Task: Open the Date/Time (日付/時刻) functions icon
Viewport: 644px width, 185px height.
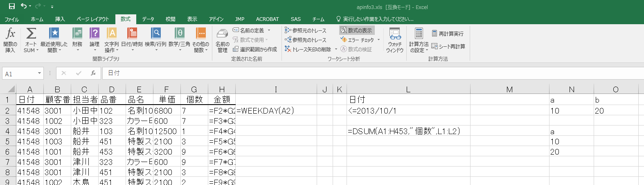Action: pyautogui.click(x=132, y=34)
